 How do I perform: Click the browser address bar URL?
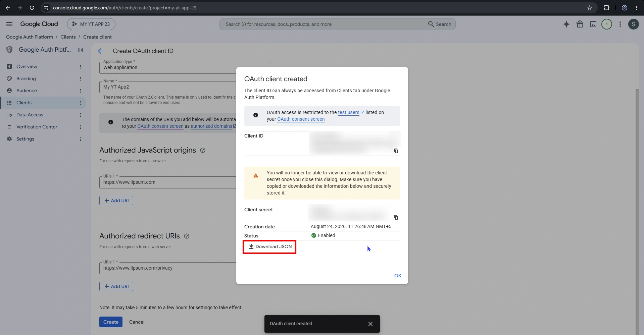tap(125, 8)
